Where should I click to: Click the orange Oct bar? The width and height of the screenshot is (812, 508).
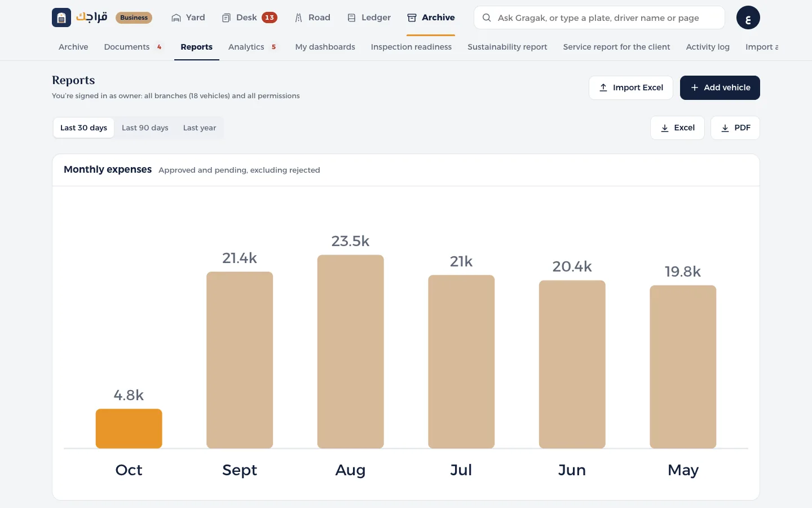click(129, 428)
